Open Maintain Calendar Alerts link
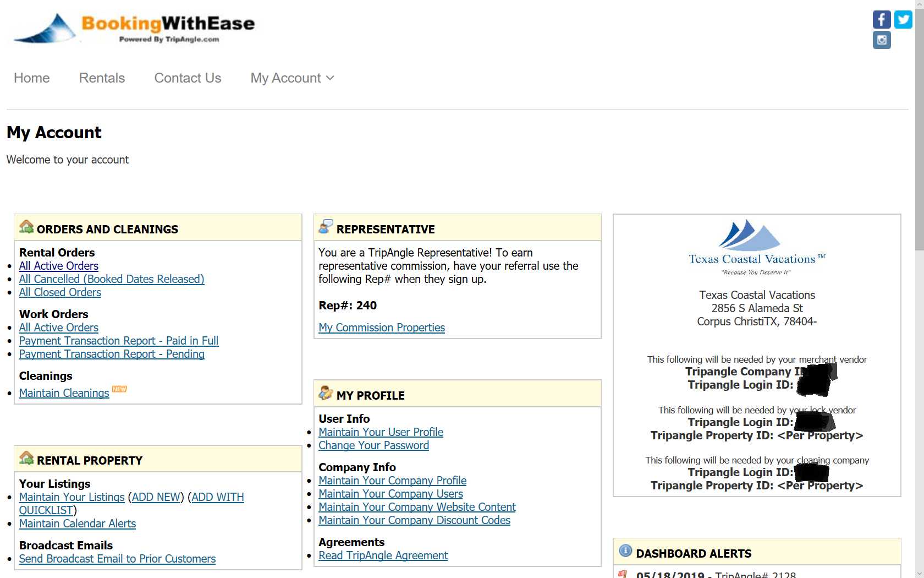The height and width of the screenshot is (578, 924). click(x=78, y=524)
